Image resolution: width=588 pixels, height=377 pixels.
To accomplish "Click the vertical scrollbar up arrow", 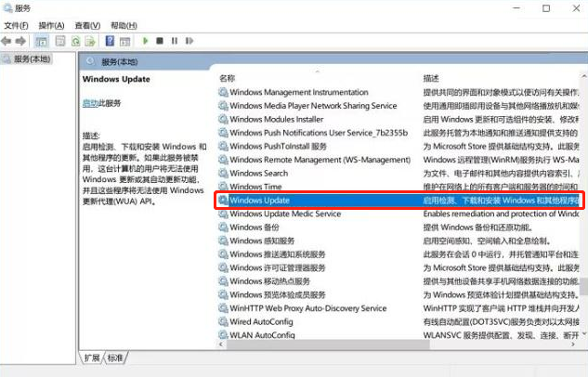I will point(584,76).
